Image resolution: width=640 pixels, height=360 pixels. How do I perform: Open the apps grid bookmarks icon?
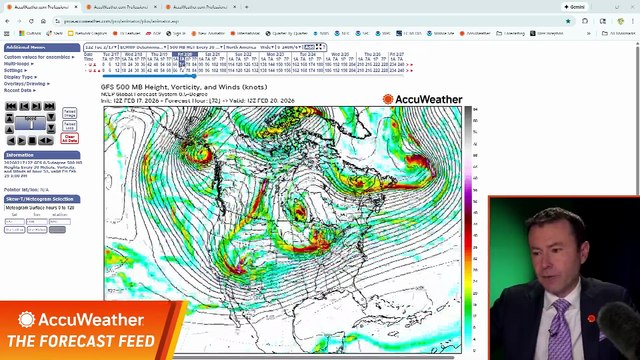click(7, 33)
